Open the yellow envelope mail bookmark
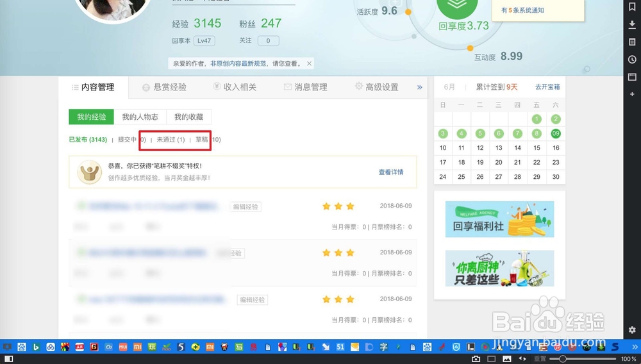The width and height of the screenshot is (641, 364). [x=355, y=347]
